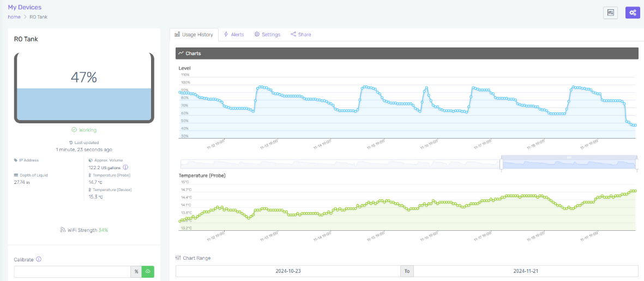Click the % unit label in Calibrate

tap(136, 272)
